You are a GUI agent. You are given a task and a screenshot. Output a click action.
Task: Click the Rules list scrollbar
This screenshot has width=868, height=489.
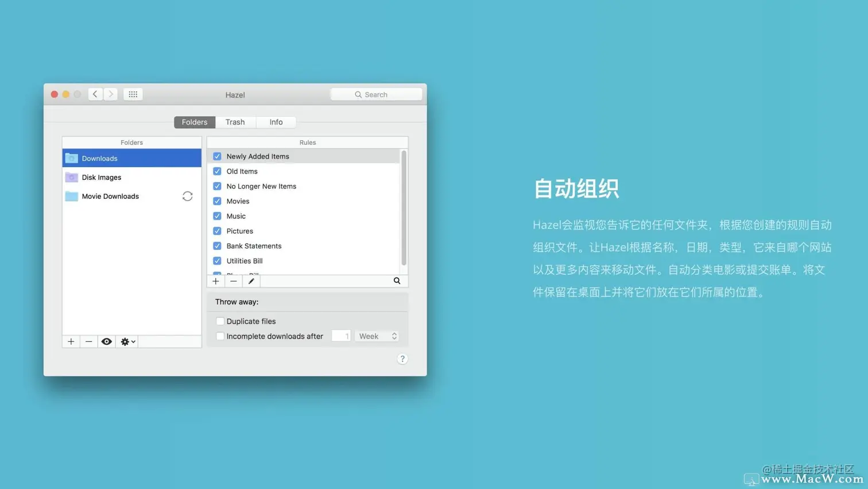click(404, 208)
